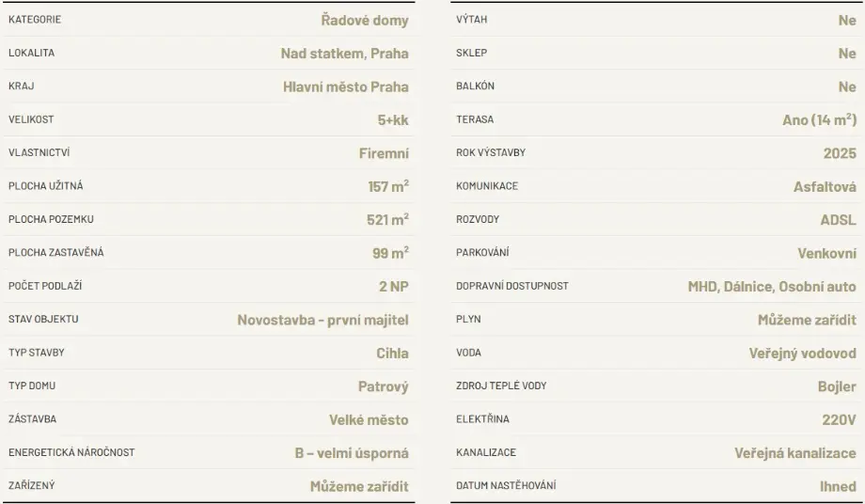Select the construction year "2025"
Viewport: 865px width, 504px height.
(839, 153)
